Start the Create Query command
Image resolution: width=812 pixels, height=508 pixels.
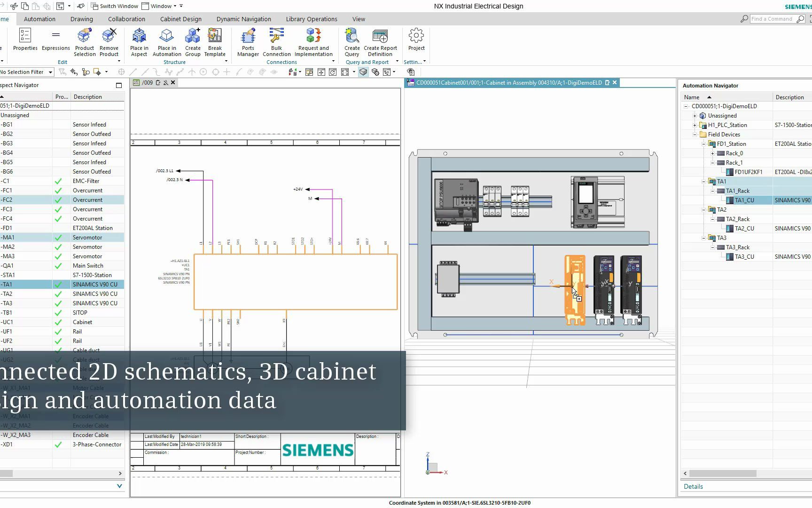(352, 42)
